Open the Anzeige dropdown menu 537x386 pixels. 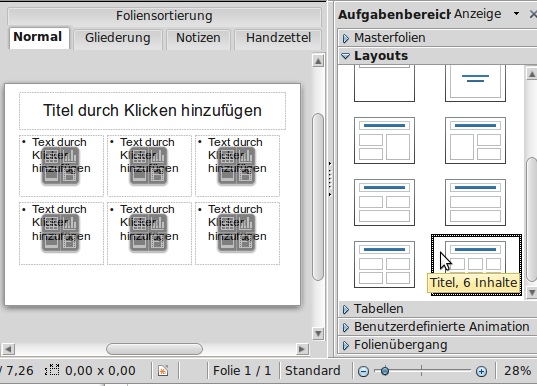click(x=516, y=14)
